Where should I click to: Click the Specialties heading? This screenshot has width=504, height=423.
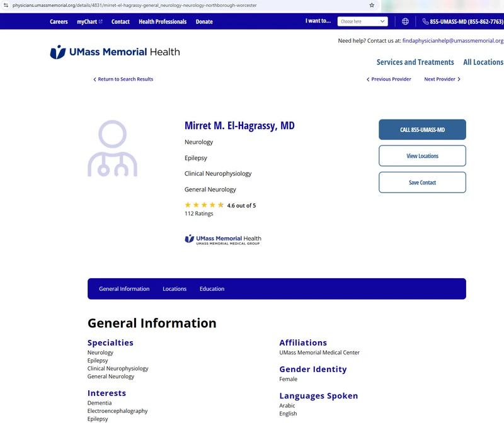coord(110,342)
